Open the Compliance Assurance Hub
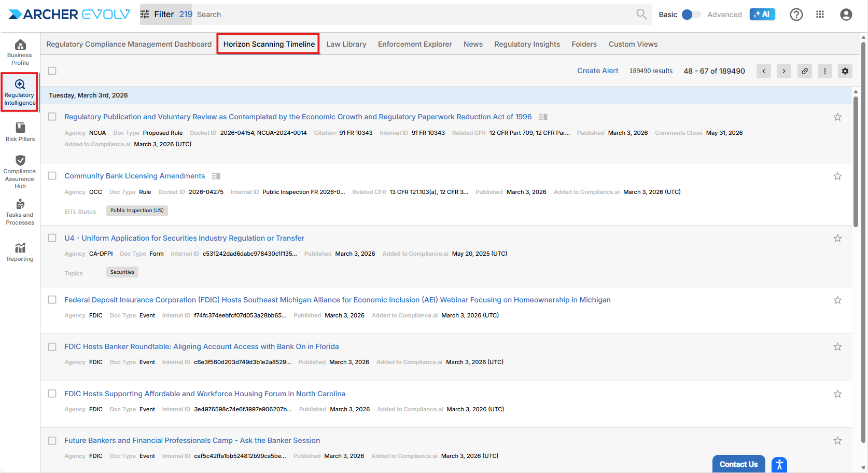 20,172
